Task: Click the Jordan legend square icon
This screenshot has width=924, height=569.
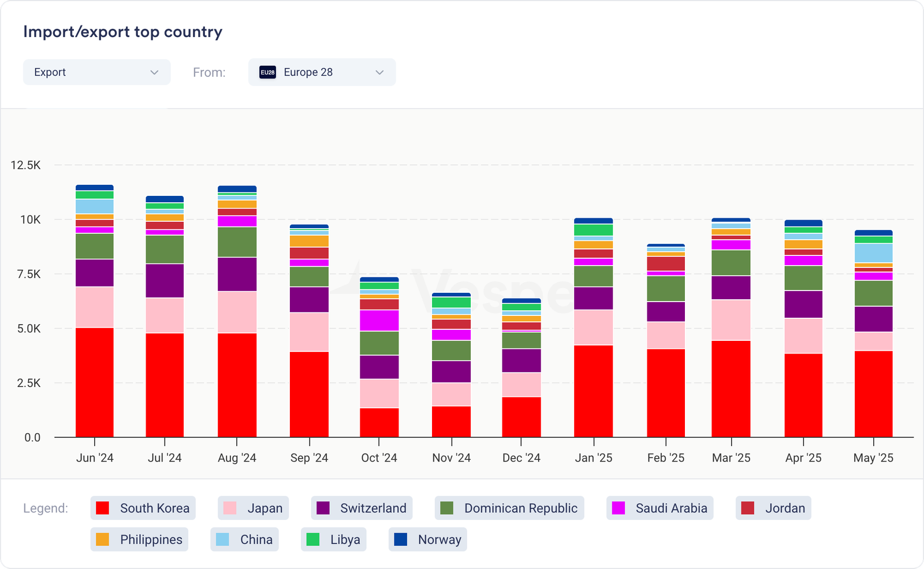Action: 747,508
